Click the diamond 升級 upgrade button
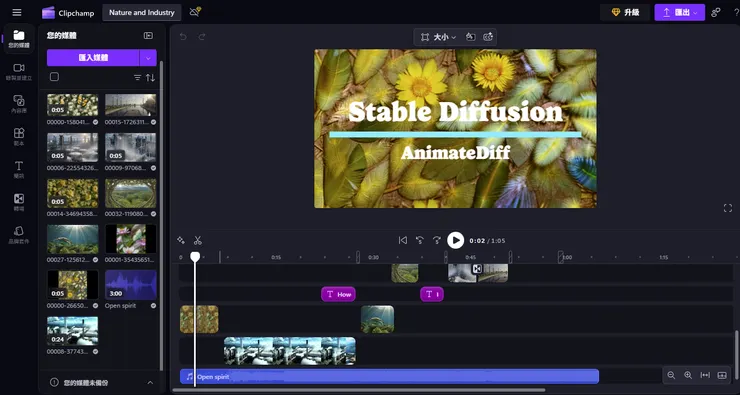 coord(625,13)
